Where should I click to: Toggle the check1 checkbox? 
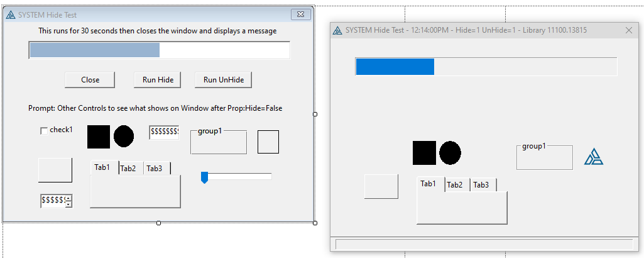pyautogui.click(x=44, y=130)
